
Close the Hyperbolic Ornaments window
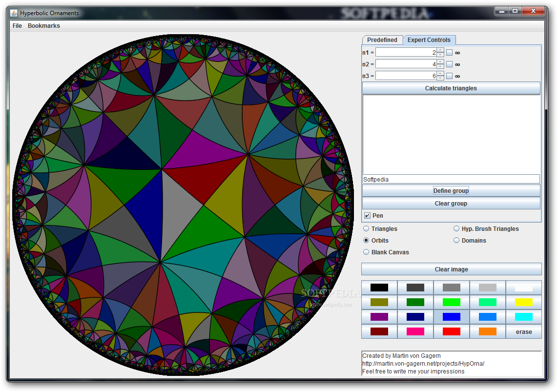[x=533, y=11]
